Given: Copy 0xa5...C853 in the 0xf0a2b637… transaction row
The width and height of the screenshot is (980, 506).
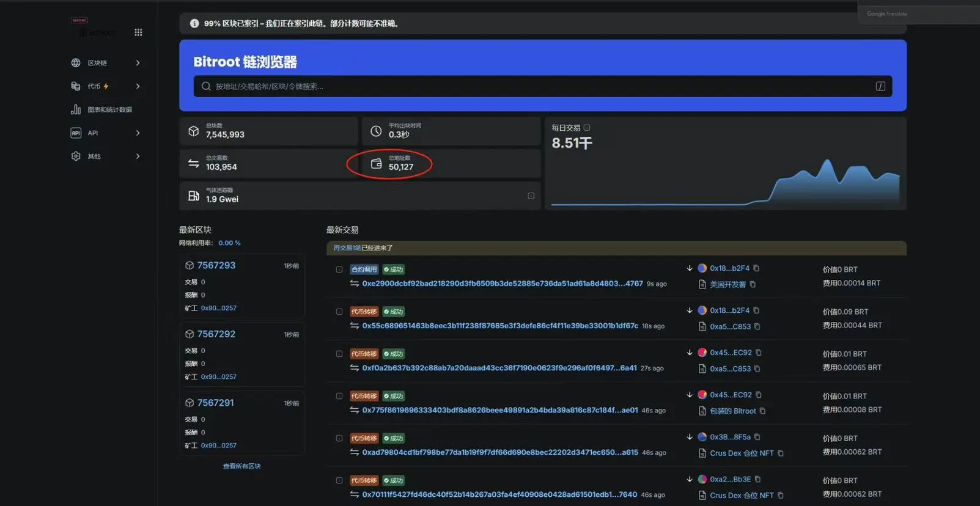Looking at the screenshot, I should pyautogui.click(x=757, y=369).
